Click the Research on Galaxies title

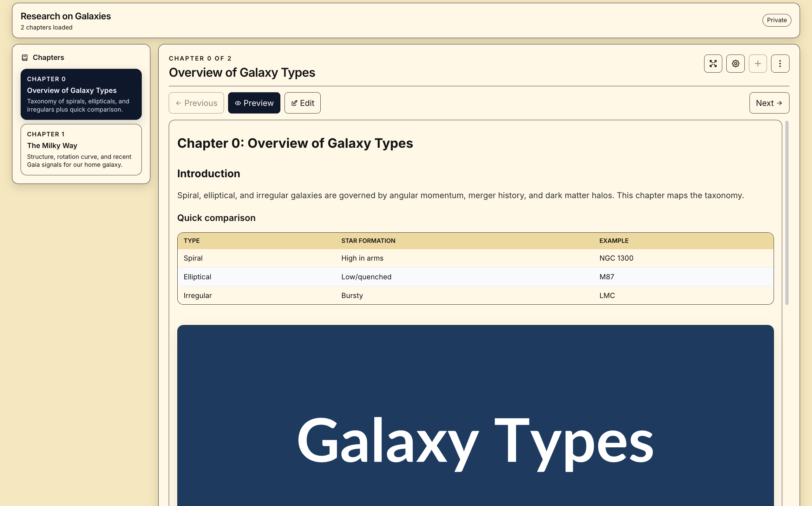(66, 16)
